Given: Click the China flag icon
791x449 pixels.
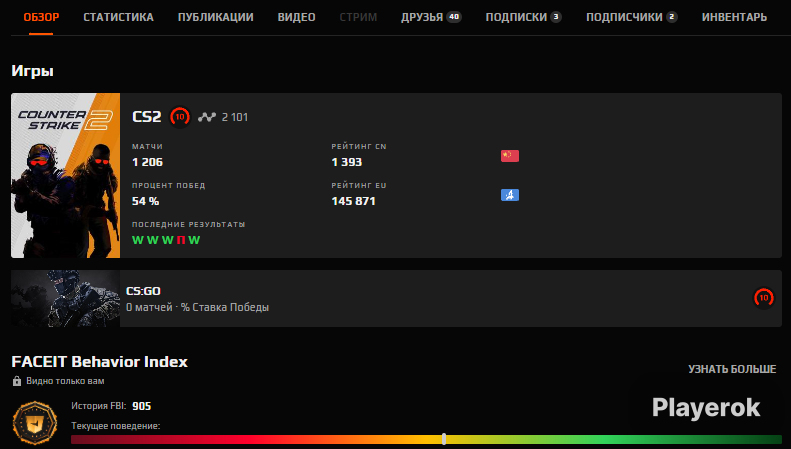Looking at the screenshot, I should click(x=510, y=156).
